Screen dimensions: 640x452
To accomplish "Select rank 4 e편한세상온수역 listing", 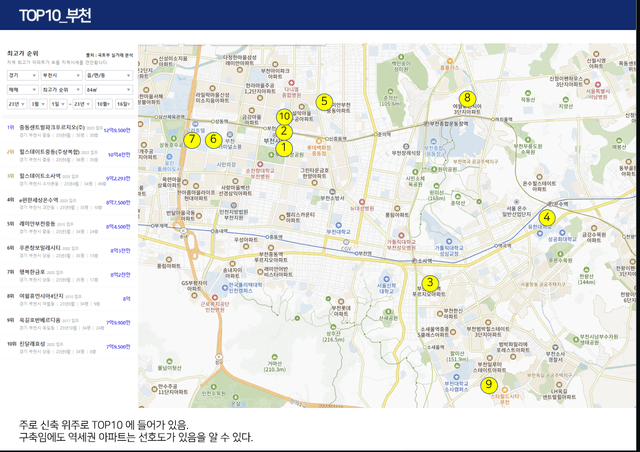I will [x=69, y=203].
